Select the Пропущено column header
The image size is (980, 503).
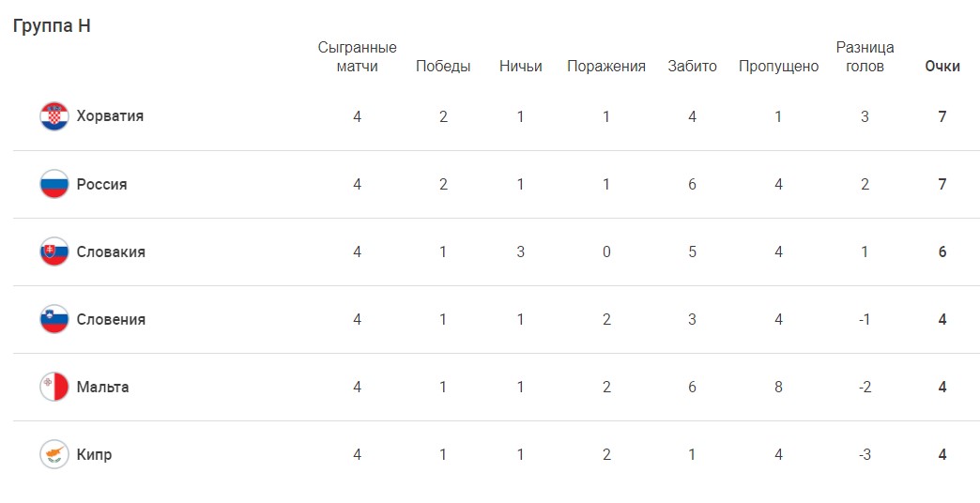tap(779, 67)
